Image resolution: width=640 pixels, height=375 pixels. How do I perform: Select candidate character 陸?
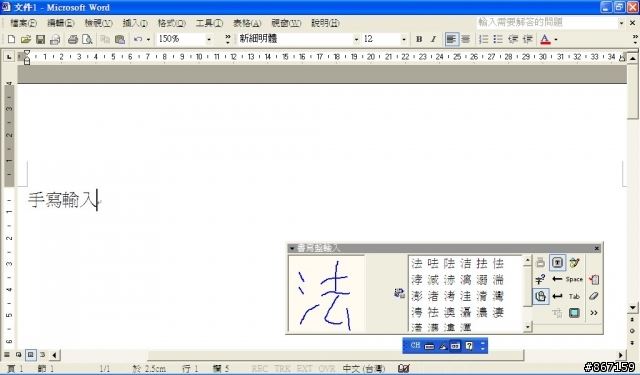click(449, 263)
